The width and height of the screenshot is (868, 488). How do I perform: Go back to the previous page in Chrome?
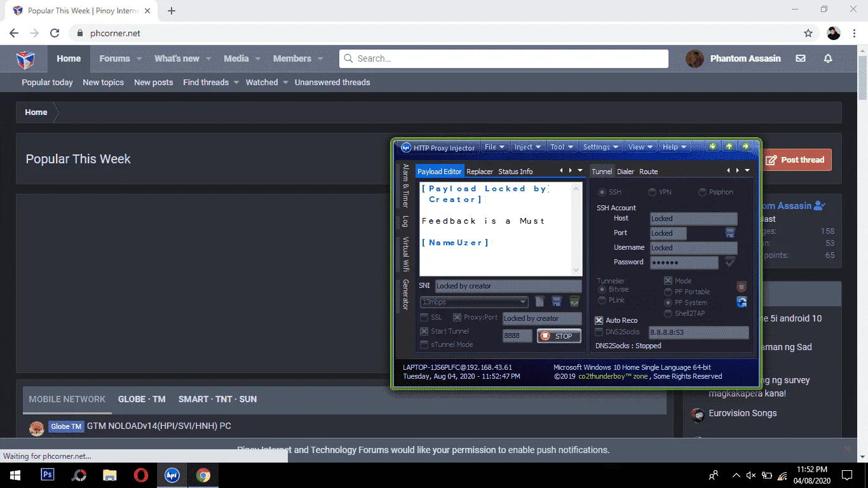14,33
